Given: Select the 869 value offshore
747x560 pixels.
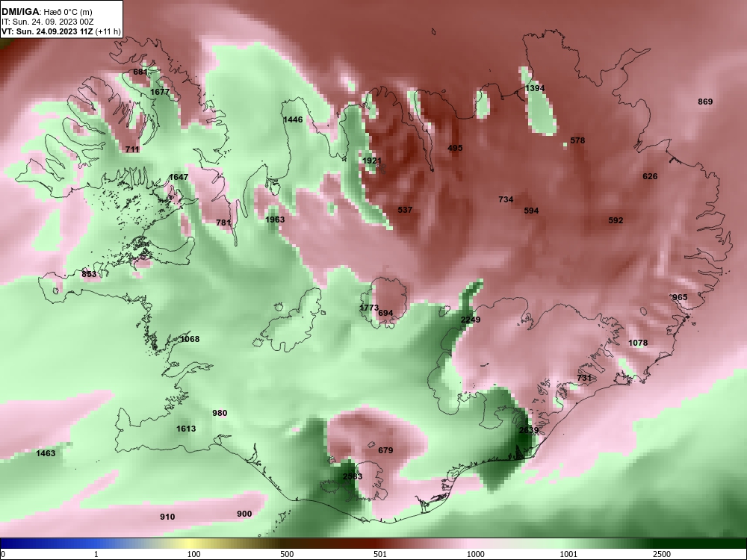Looking at the screenshot, I should (x=705, y=102).
